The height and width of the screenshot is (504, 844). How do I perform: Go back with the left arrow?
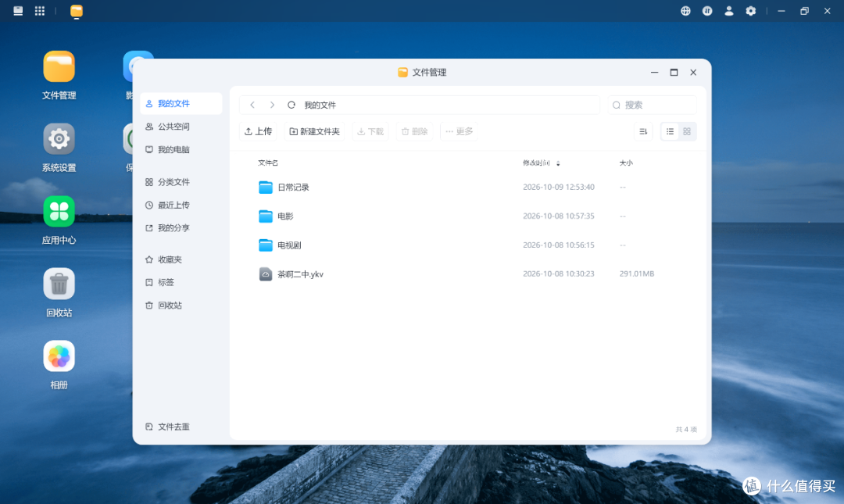coord(252,105)
